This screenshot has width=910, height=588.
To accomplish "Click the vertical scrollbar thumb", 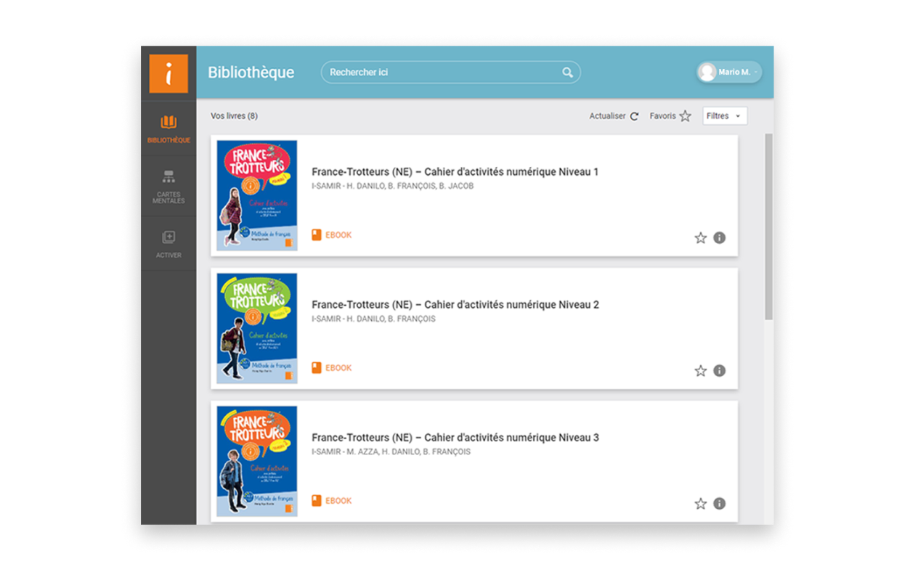I will click(768, 225).
